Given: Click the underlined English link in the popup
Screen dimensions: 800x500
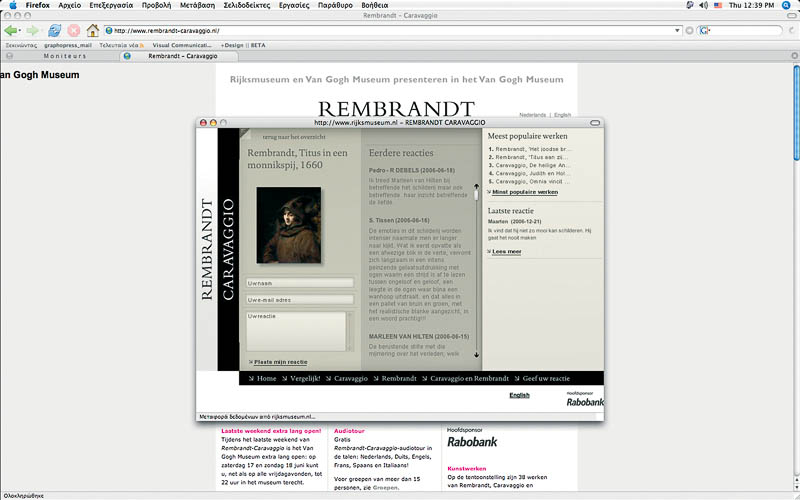Looking at the screenshot, I should pos(519,395).
